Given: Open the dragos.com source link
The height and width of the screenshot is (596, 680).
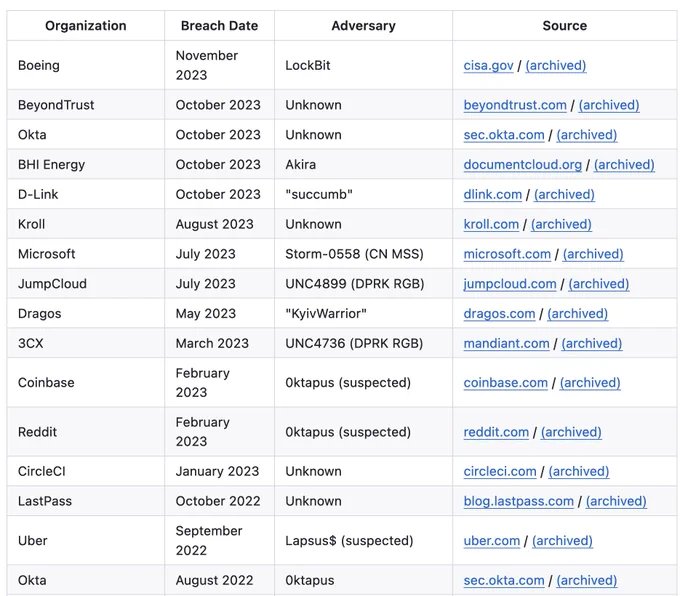Looking at the screenshot, I should (x=499, y=314).
